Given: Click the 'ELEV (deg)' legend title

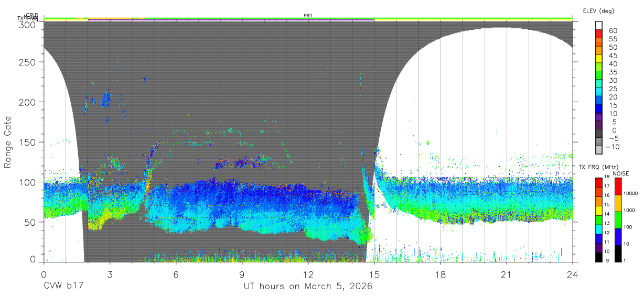Looking at the screenshot, I should (598, 11).
